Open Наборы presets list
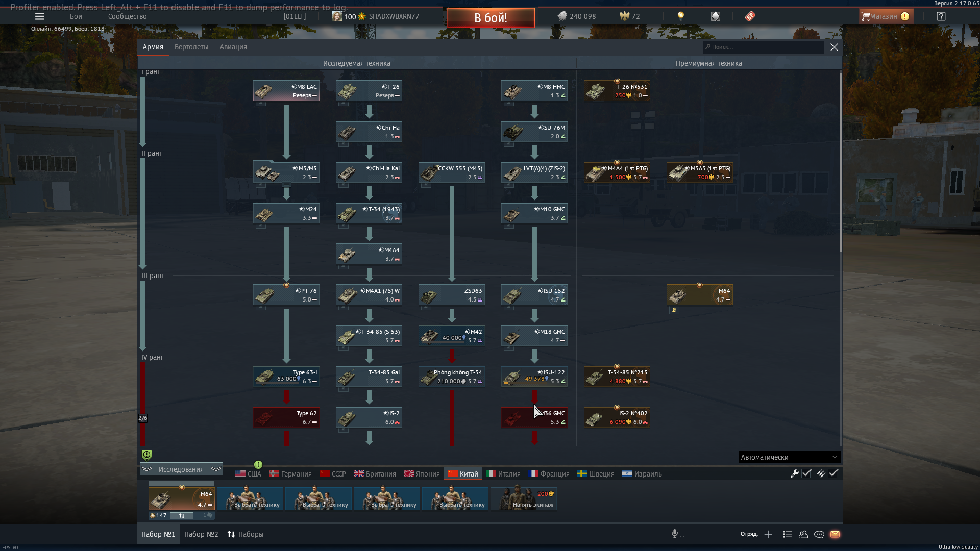Image resolution: width=980 pixels, height=551 pixels. [x=245, y=534]
